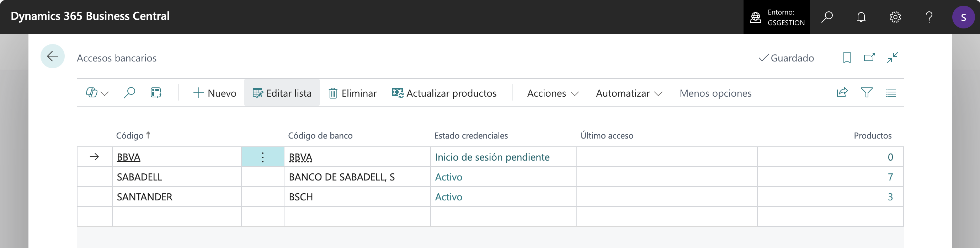980x248 pixels.
Task: Click the analyze view icon
Action: [x=156, y=93]
